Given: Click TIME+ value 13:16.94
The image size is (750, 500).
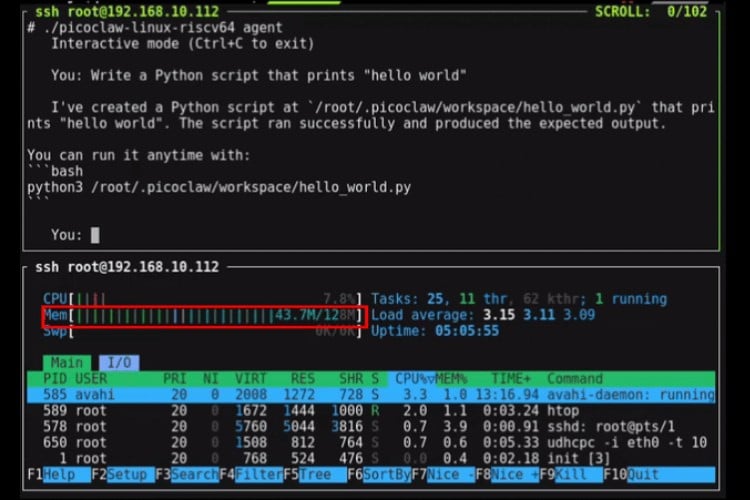Looking at the screenshot, I should coord(507,395).
